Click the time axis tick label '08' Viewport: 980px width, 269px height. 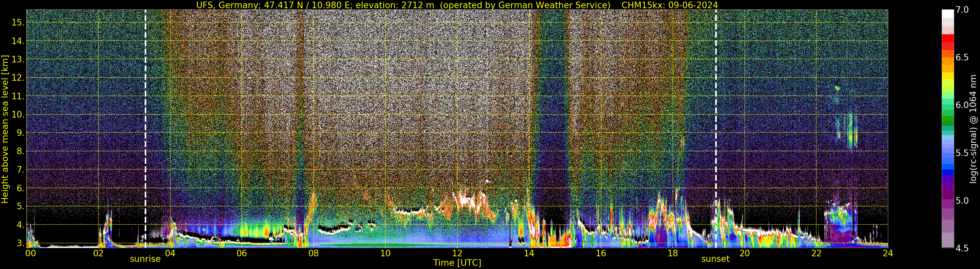click(x=313, y=253)
